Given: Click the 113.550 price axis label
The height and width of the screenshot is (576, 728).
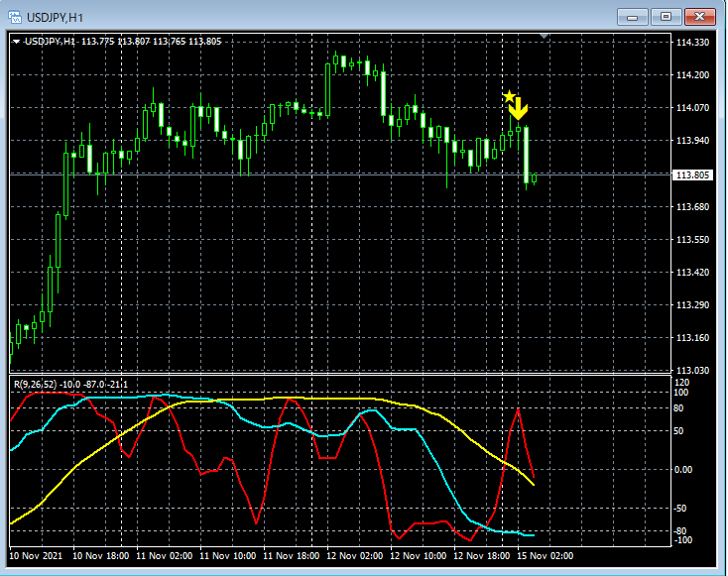Looking at the screenshot, I should [692, 240].
